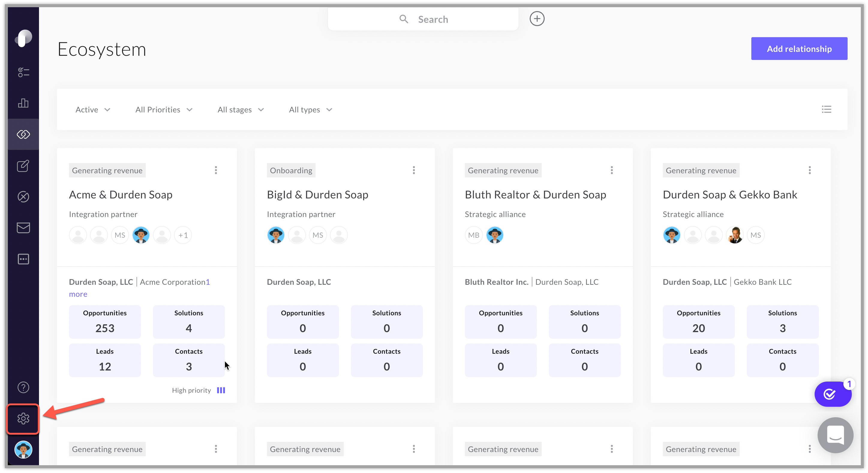Open Acme & Durden Soap card options menu
Image resolution: width=868 pixels, height=473 pixels.
(x=216, y=170)
